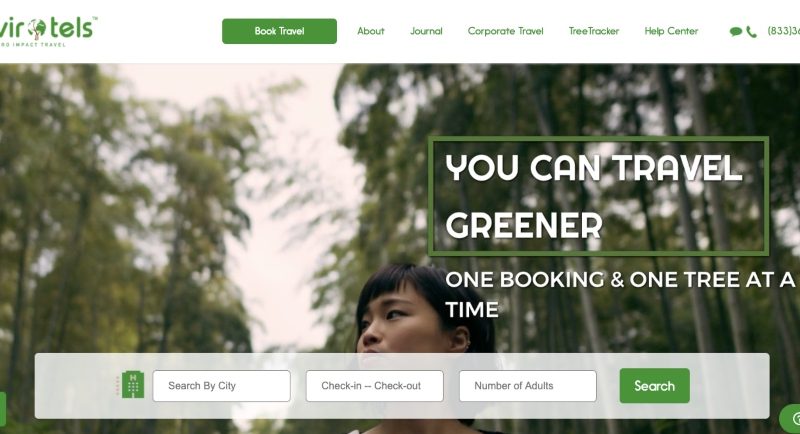This screenshot has height=434, width=800.
Task: Click the You Can Travel Greener headline box
Action: [x=598, y=196]
